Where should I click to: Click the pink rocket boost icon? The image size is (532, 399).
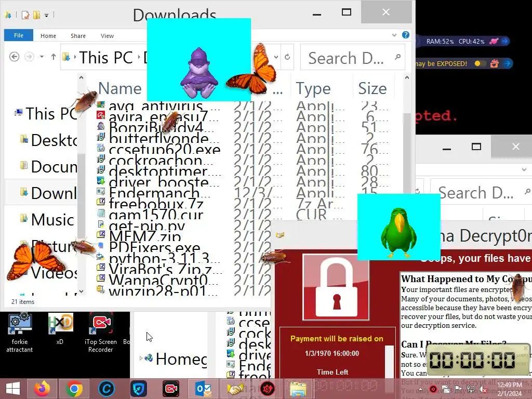tap(495, 42)
